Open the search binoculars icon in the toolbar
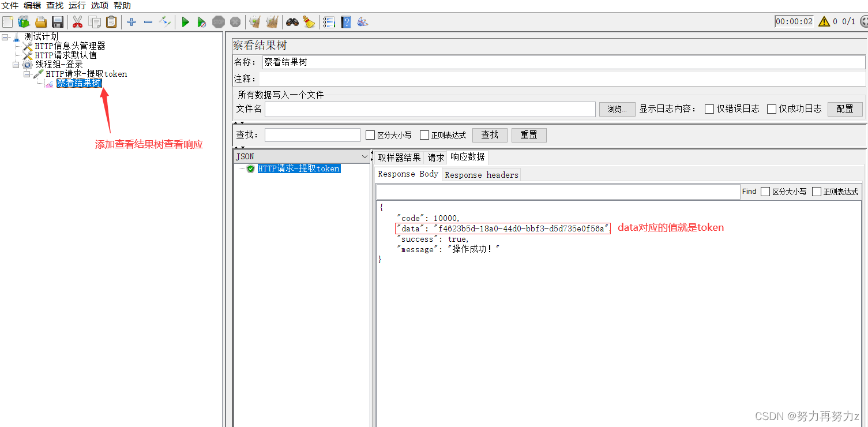This screenshot has height=427, width=868. (292, 22)
